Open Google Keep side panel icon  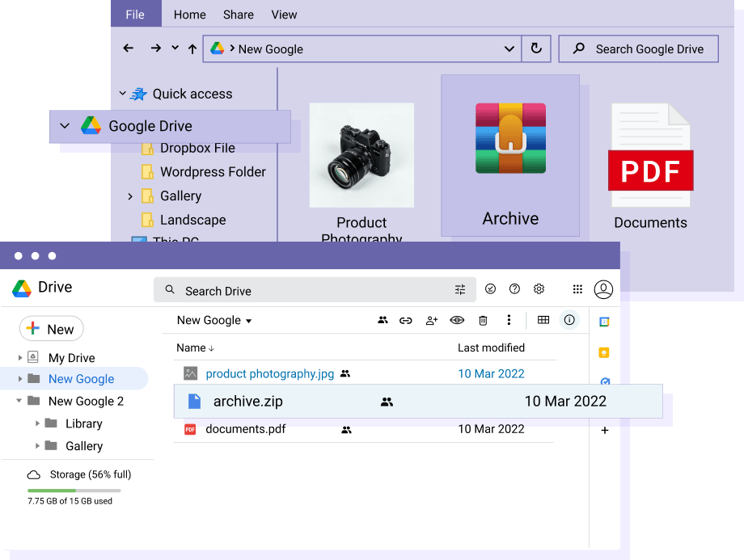click(604, 353)
